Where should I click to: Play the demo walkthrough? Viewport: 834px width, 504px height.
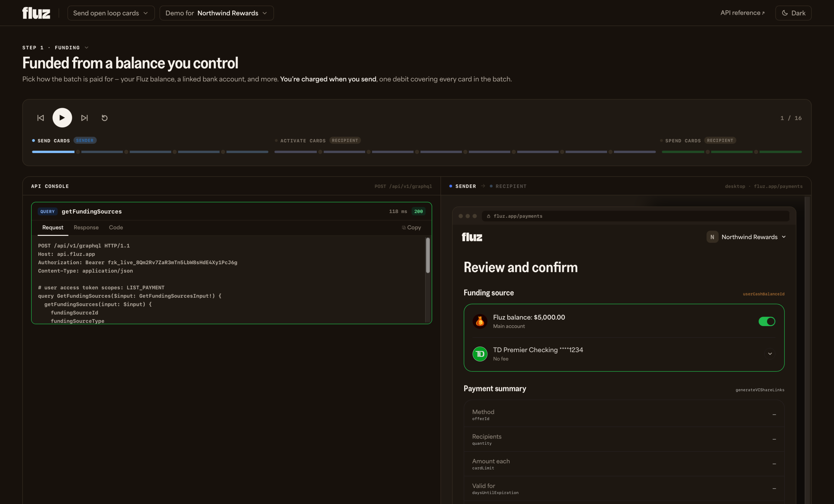[62, 118]
